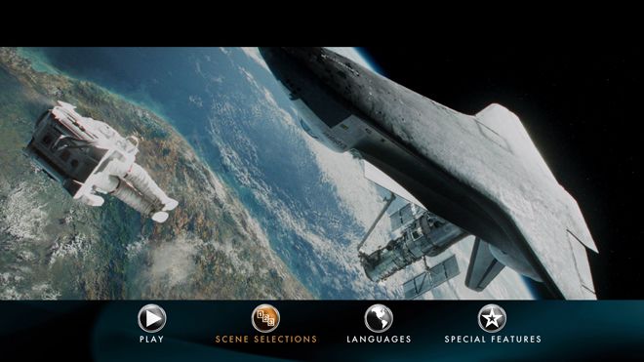
Task: Click the Play triangle icon
Action: click(152, 318)
